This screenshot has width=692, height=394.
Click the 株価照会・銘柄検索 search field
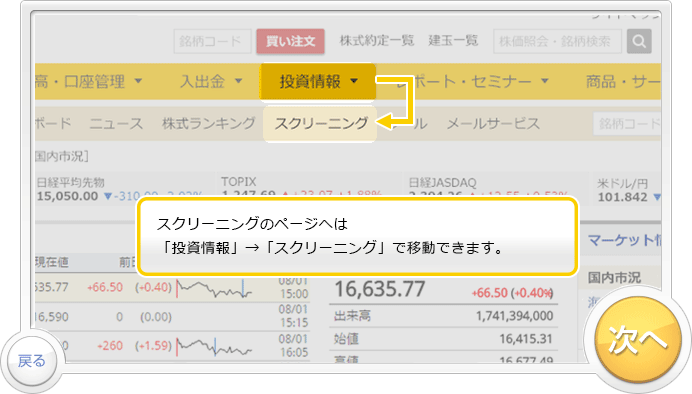557,41
